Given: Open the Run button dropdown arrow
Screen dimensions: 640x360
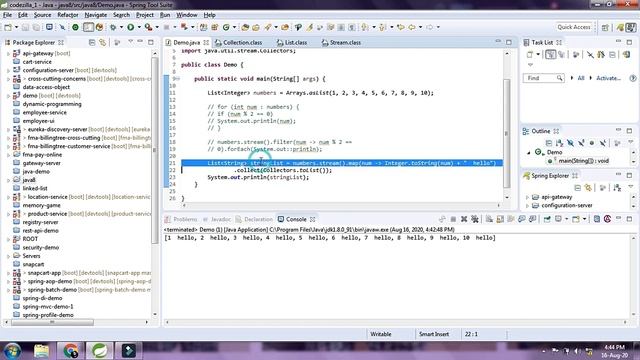Looking at the screenshot, I should point(139,27).
